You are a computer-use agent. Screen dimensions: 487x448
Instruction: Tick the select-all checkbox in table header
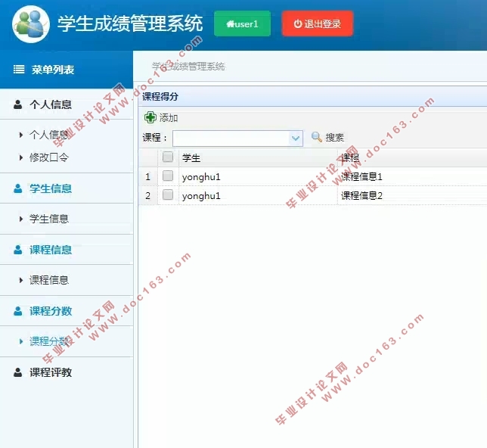[168, 157]
